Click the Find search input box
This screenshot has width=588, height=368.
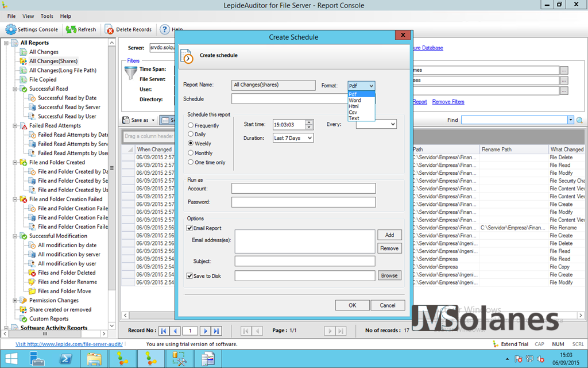(514, 120)
